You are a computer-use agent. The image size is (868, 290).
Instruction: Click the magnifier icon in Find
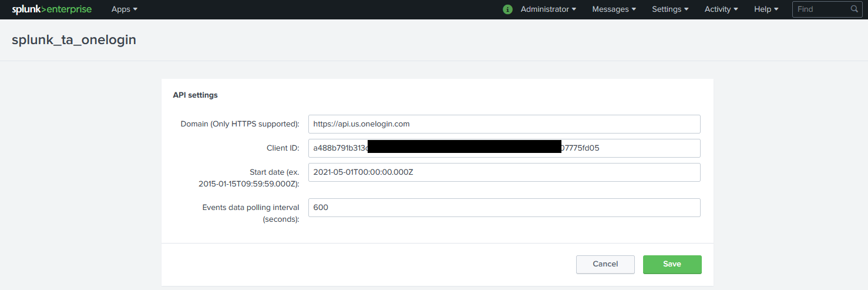[854, 9]
